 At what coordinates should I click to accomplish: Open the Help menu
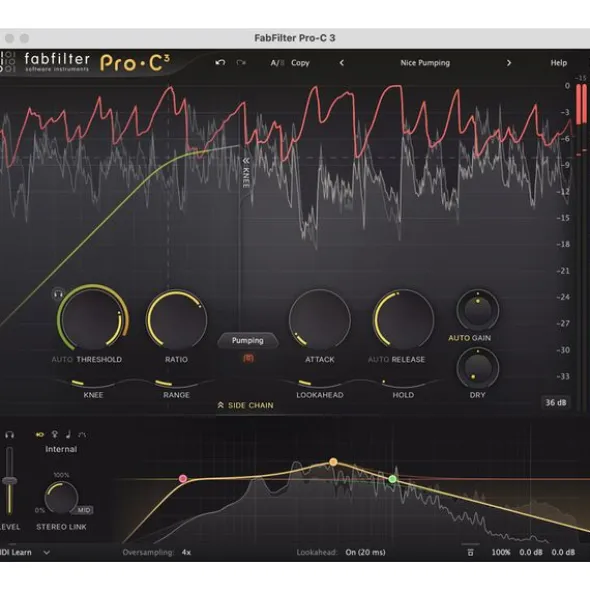click(x=558, y=63)
